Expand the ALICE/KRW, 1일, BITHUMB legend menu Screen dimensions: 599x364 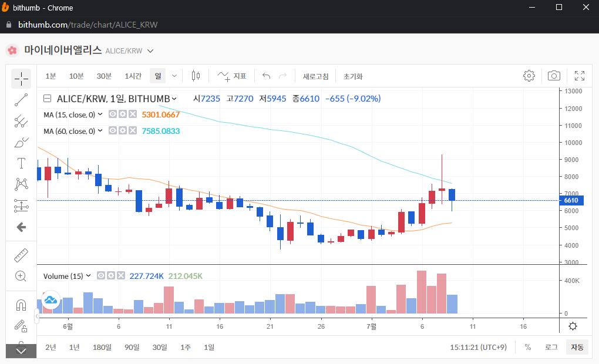tap(174, 99)
